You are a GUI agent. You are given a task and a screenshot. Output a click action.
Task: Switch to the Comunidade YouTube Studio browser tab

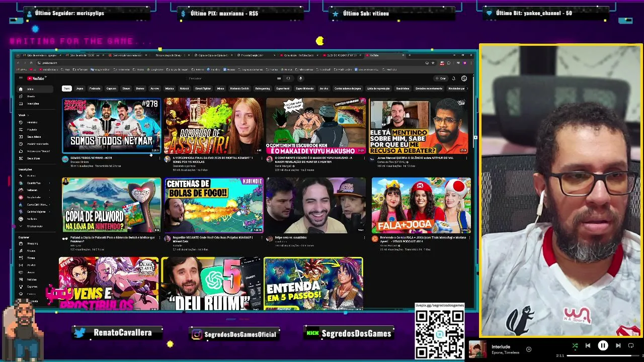click(299, 55)
